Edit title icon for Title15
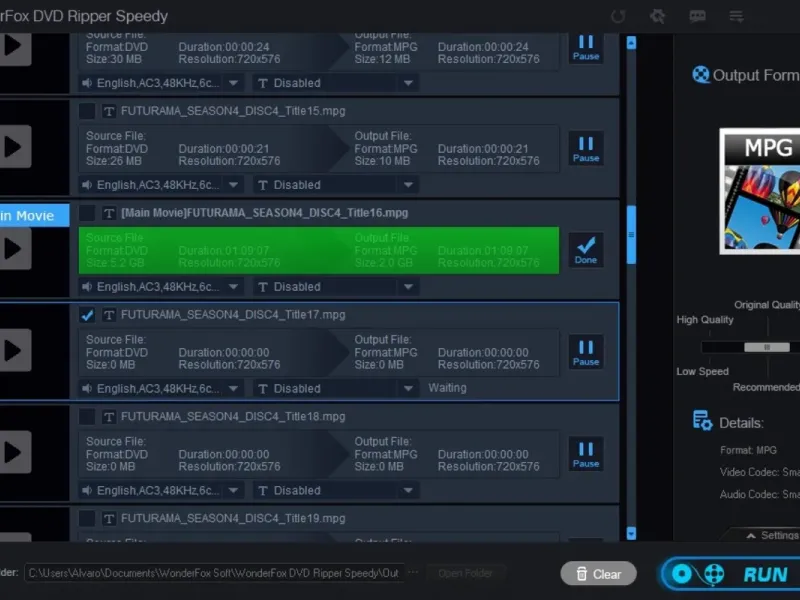Viewport: 800px width, 600px height. [x=109, y=111]
